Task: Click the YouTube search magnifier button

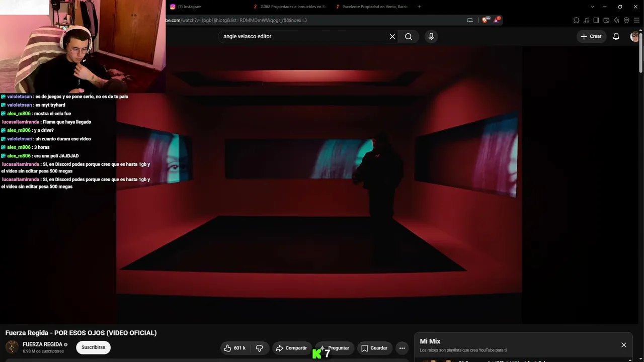Action: pyautogui.click(x=409, y=36)
